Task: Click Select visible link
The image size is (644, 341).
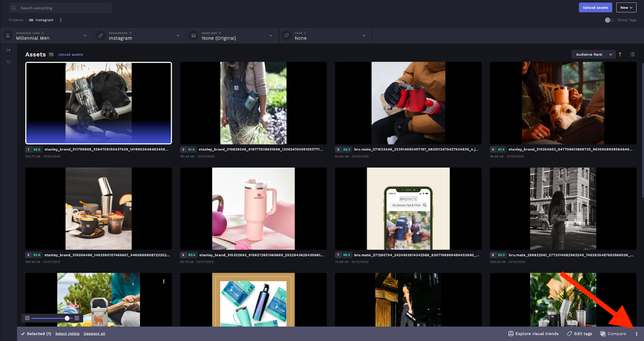Action: click(x=67, y=334)
